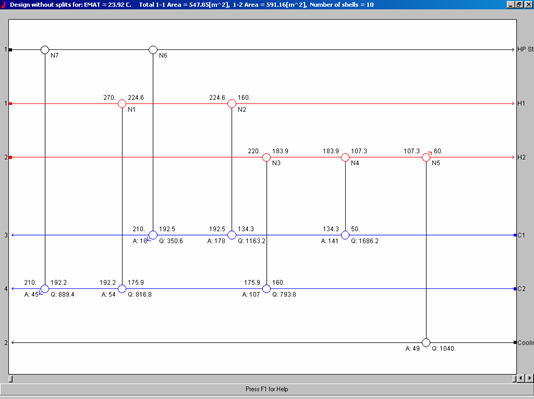Click the scroll right arrow button
The height and width of the screenshot is (399, 534).
[530, 378]
